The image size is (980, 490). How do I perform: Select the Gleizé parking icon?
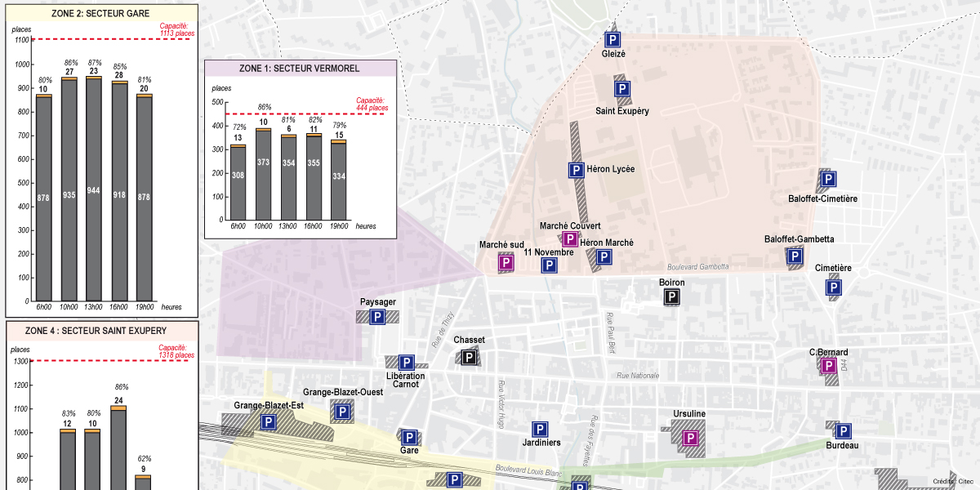click(612, 38)
